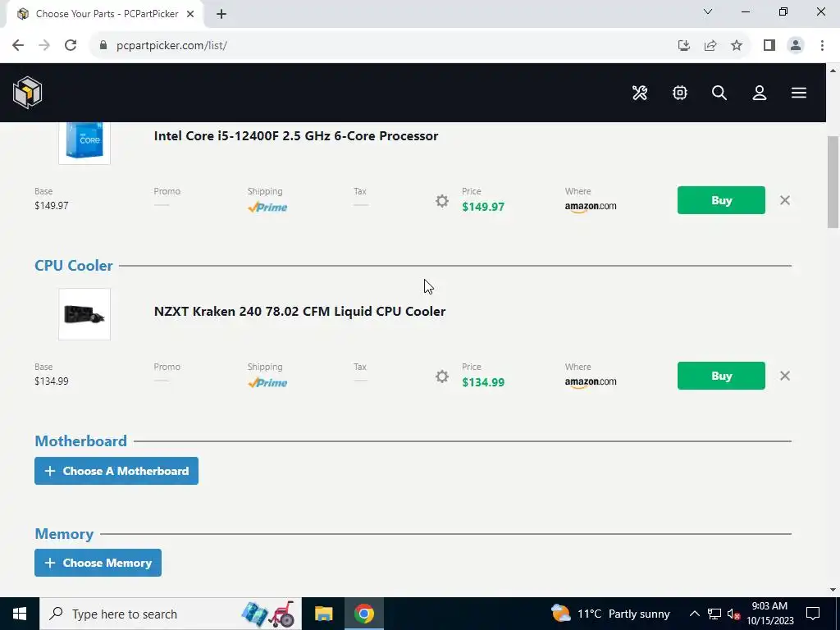Open amazon.com merchant link for the cooler
Screen dimensions: 840x630
[x=591, y=382]
